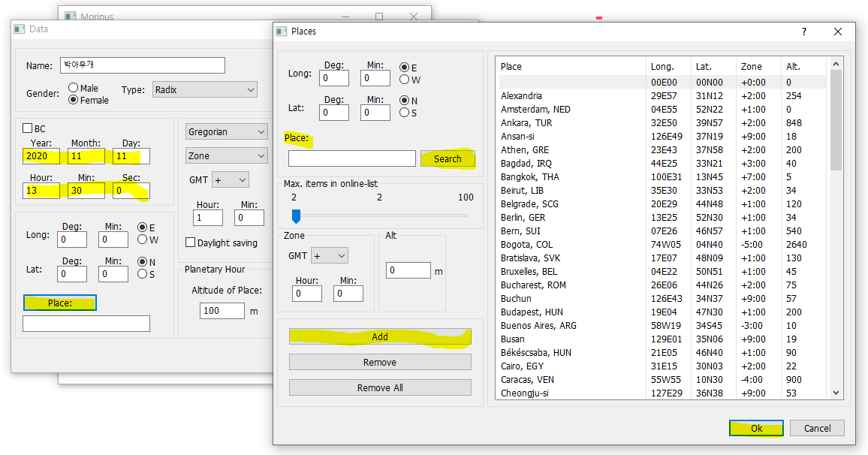Open GMT sign dropdown in Places dialog

(329, 256)
